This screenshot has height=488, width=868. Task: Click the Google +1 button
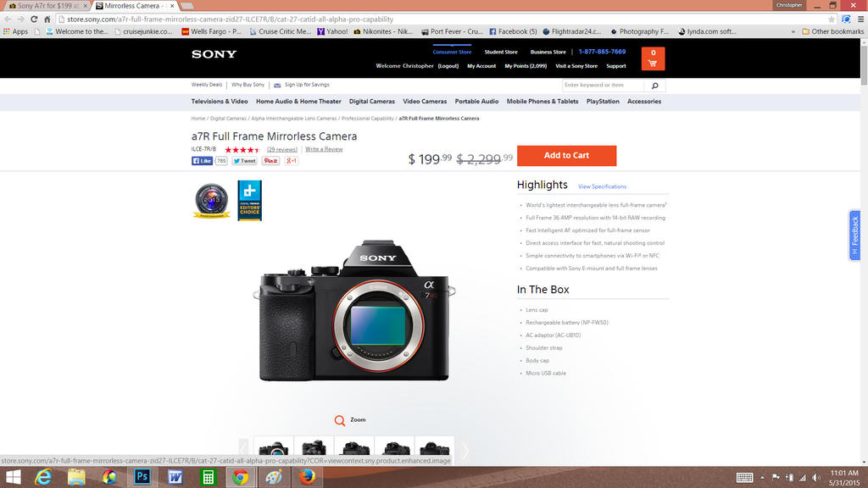[292, 160]
